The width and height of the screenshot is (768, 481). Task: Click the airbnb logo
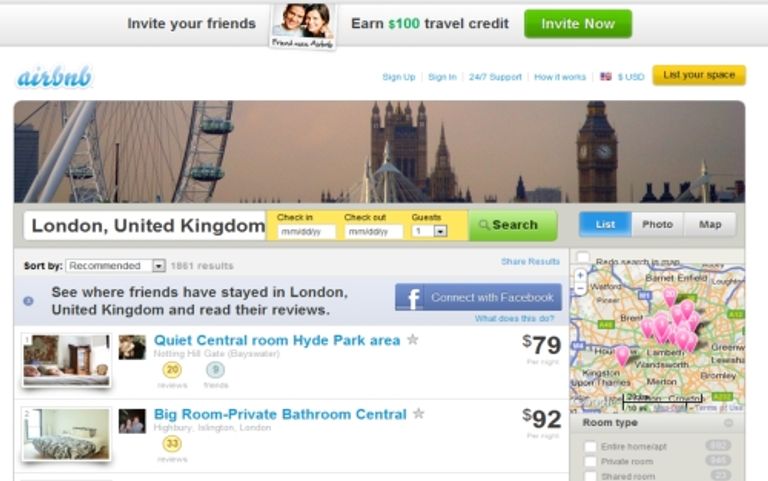click(54, 76)
